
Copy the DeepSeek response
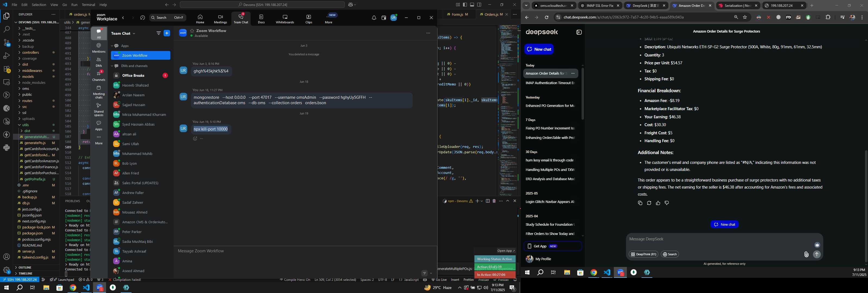640,203
